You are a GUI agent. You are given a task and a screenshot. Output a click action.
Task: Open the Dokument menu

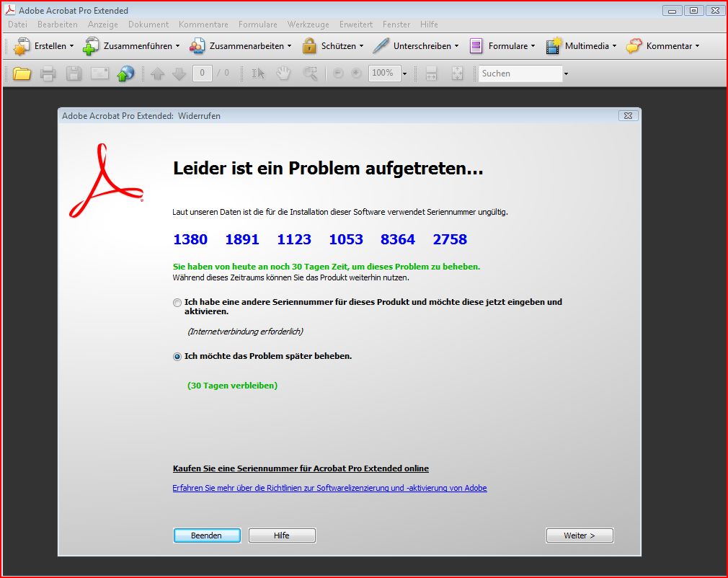[148, 24]
